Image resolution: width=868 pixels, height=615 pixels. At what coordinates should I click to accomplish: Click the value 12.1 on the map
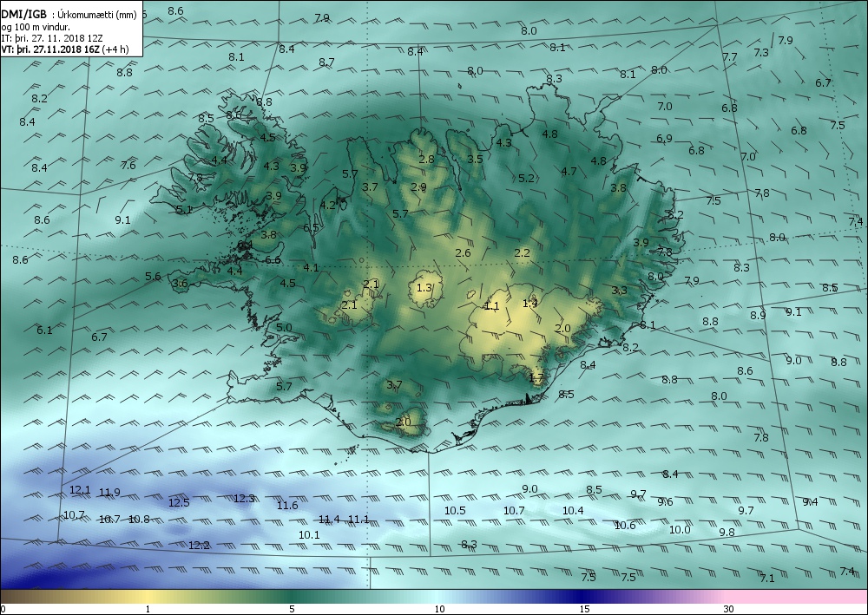coord(80,490)
